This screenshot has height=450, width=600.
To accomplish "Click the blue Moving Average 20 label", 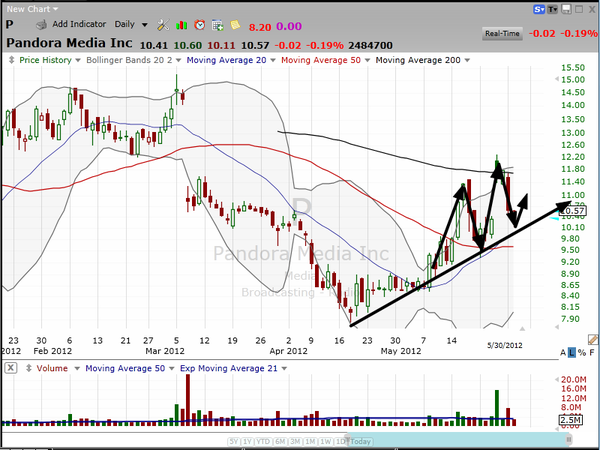I will pyautogui.click(x=226, y=60).
